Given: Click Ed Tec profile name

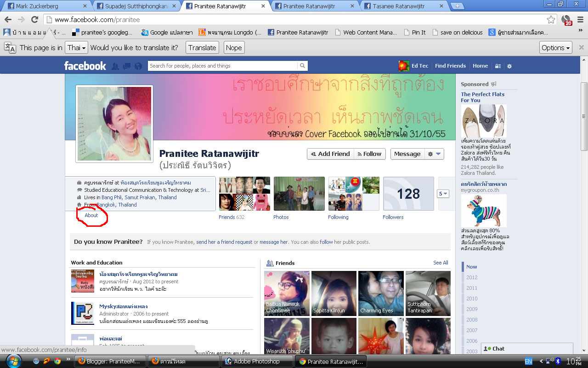Looking at the screenshot, I should click(420, 66).
